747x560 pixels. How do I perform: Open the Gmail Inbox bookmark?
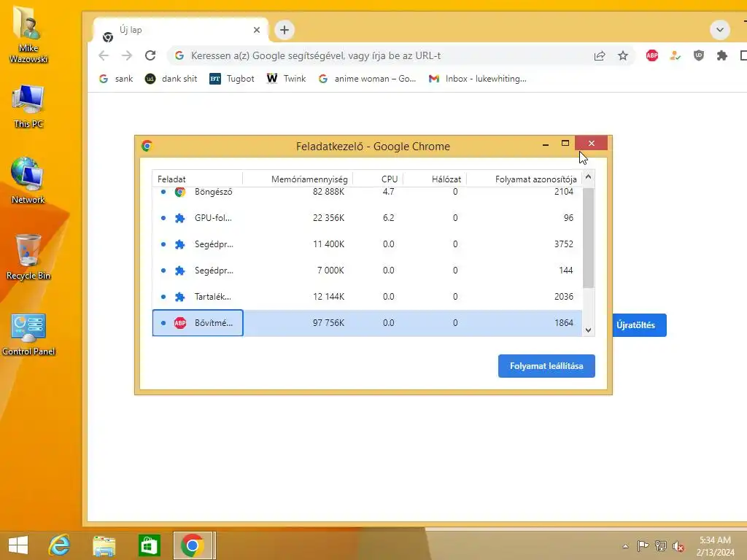click(477, 79)
